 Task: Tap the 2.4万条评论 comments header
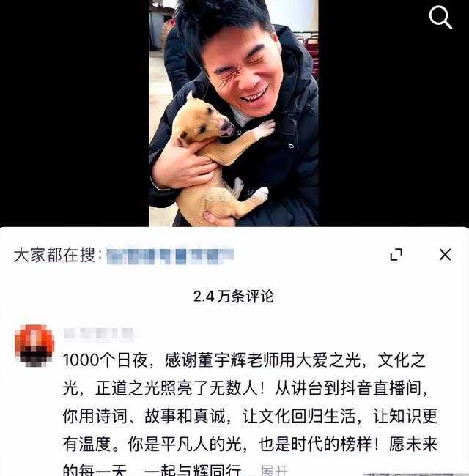(x=234, y=297)
